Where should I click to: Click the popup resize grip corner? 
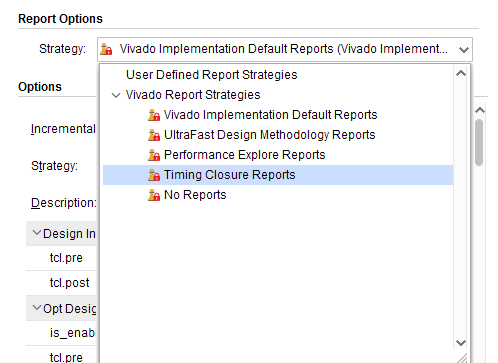point(462,358)
